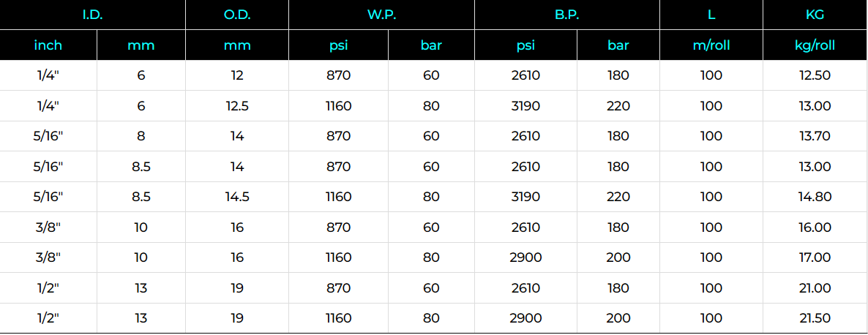Click the 21.50 weight cell
The height and width of the screenshot is (335, 868).
pyautogui.click(x=815, y=318)
